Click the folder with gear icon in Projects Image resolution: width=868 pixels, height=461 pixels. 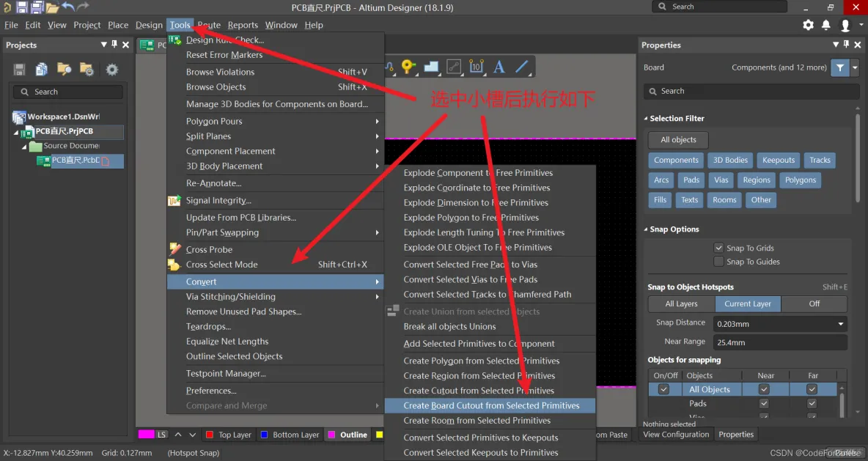coord(87,69)
